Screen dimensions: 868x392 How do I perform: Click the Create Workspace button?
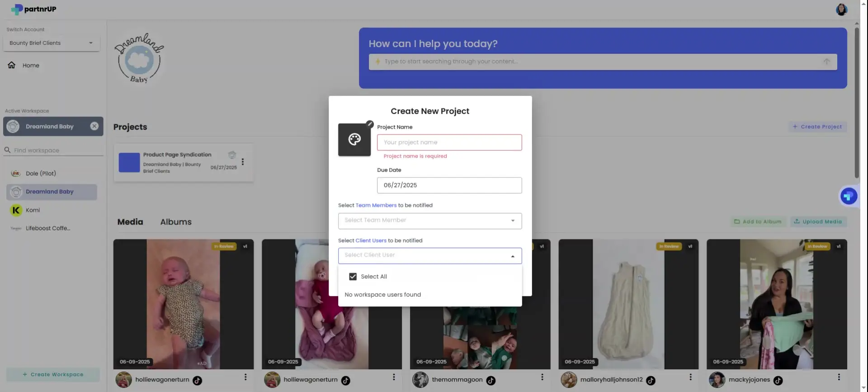tap(53, 374)
